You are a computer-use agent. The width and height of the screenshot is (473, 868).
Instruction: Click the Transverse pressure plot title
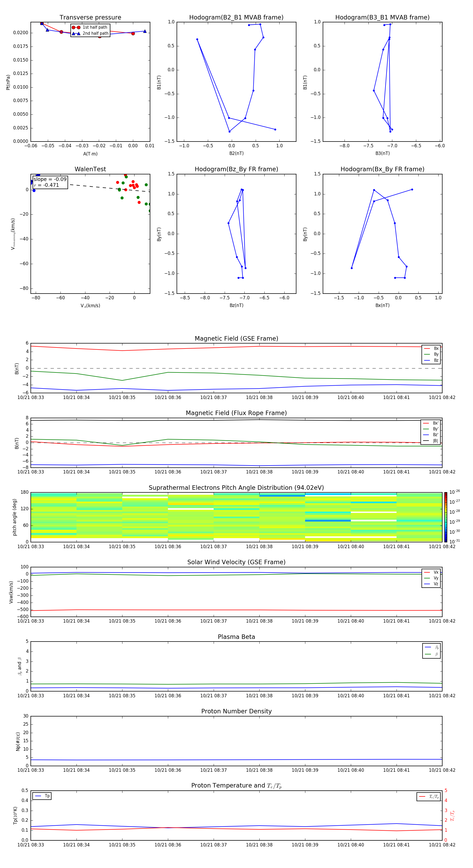click(90, 18)
